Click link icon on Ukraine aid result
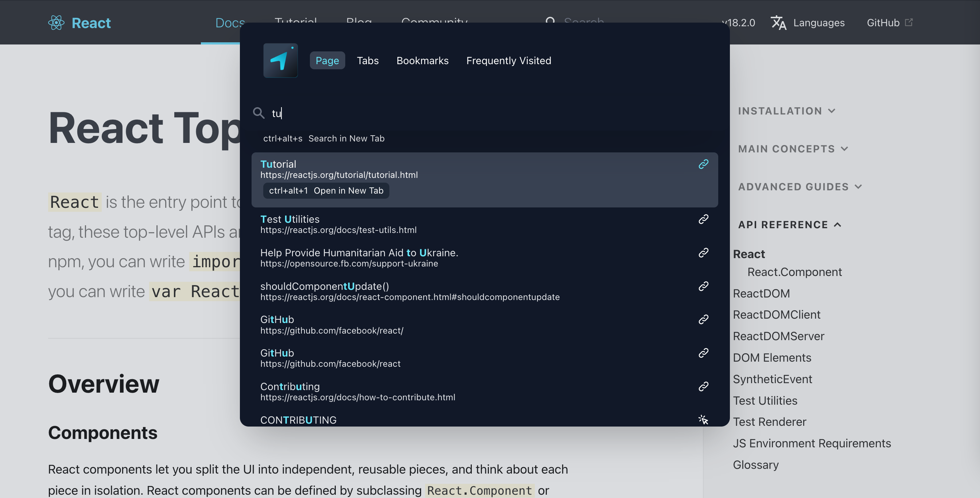The width and height of the screenshot is (980, 498). (703, 253)
